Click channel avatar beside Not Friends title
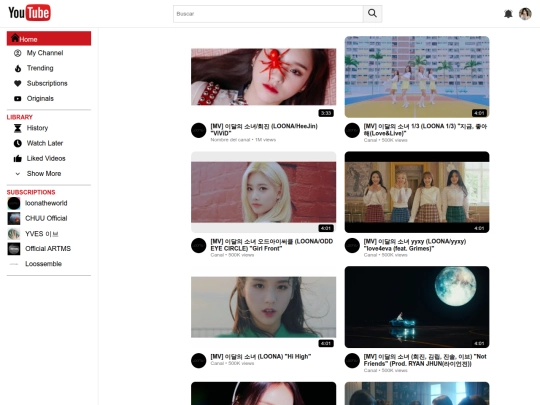Screen dimensions: 540x405 point(352,361)
